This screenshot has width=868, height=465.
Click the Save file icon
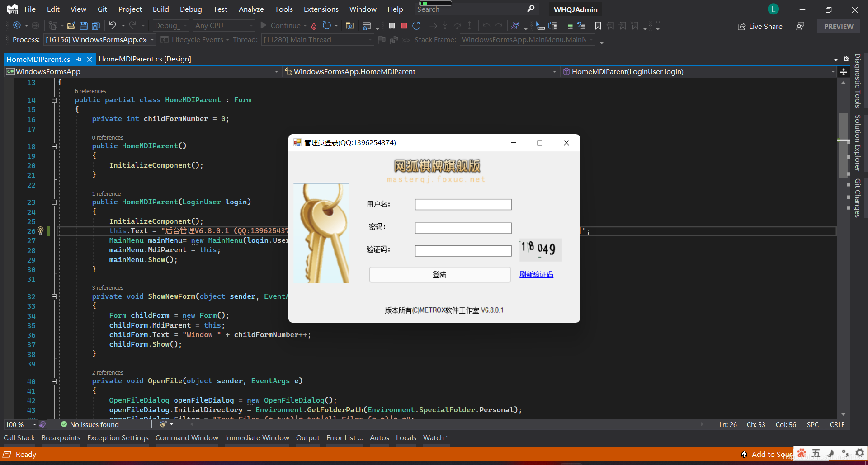click(x=84, y=26)
